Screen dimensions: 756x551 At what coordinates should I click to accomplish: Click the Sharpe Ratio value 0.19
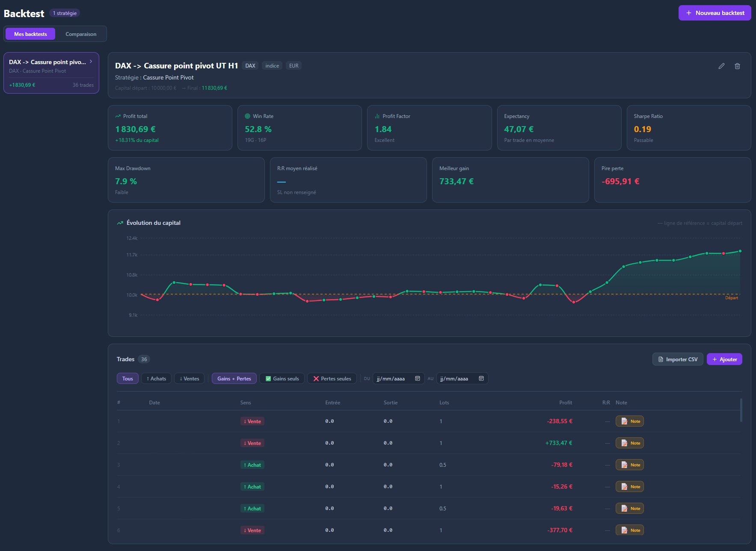pos(643,129)
